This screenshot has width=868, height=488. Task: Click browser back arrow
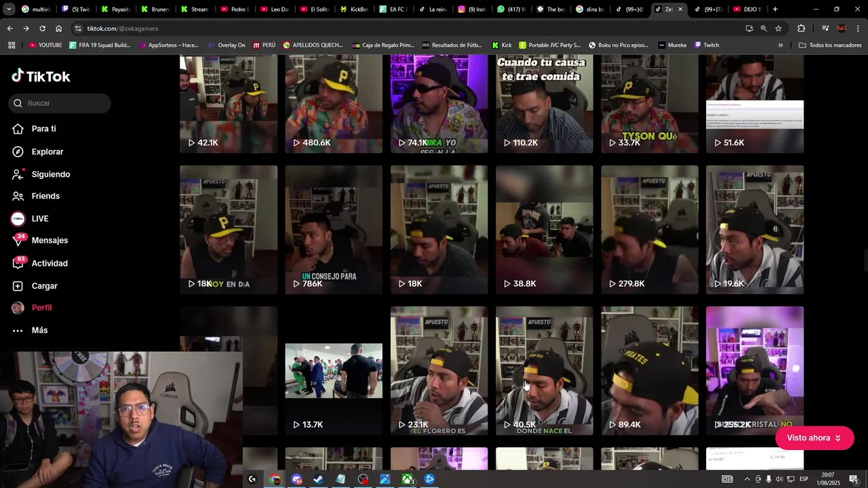9,28
